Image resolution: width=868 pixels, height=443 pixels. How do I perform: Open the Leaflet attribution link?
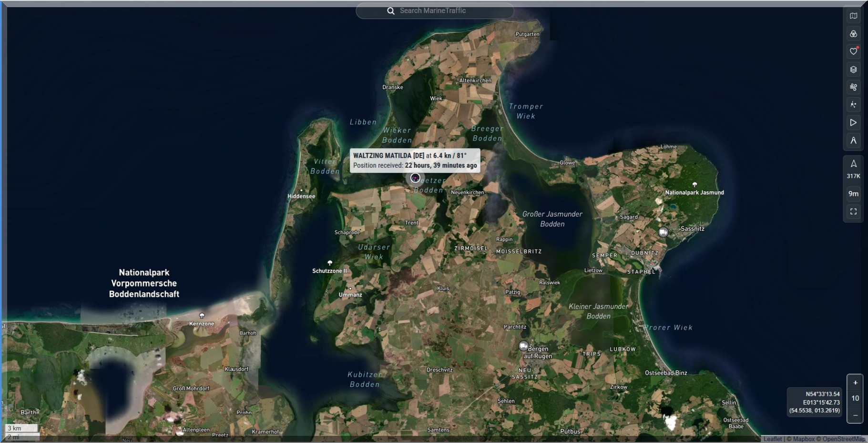[x=772, y=439]
